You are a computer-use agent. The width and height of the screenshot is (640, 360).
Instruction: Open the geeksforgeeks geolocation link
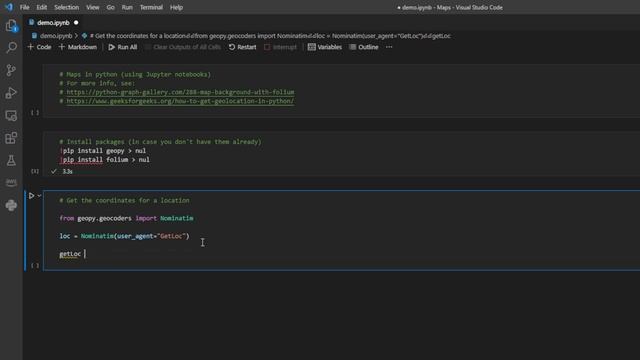tap(180, 101)
